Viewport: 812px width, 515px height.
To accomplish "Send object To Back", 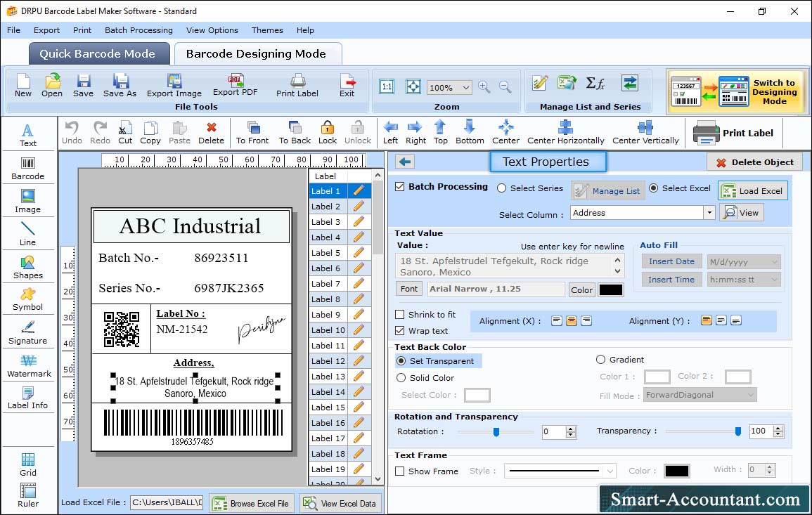I will pos(295,133).
